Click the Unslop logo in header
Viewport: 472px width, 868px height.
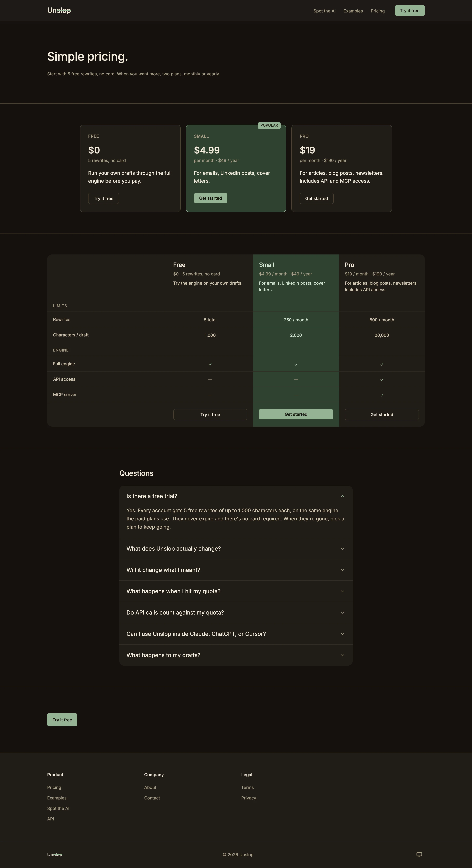59,10
